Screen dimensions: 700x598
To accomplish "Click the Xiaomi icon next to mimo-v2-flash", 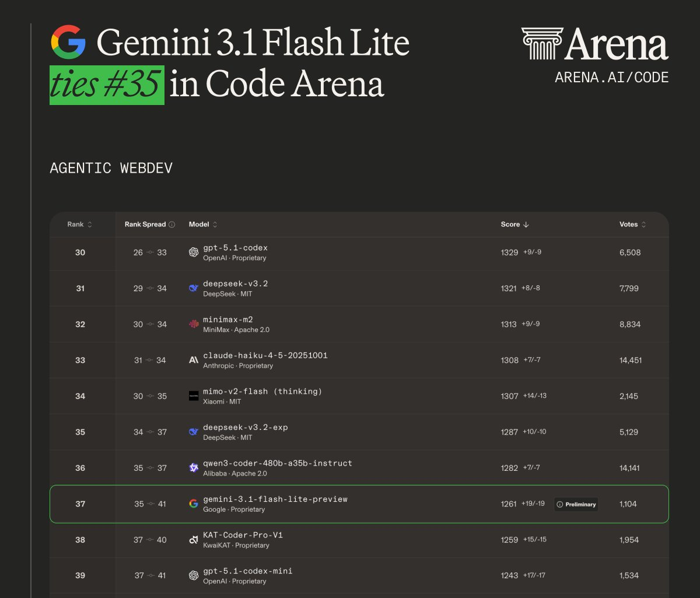I will click(x=193, y=396).
